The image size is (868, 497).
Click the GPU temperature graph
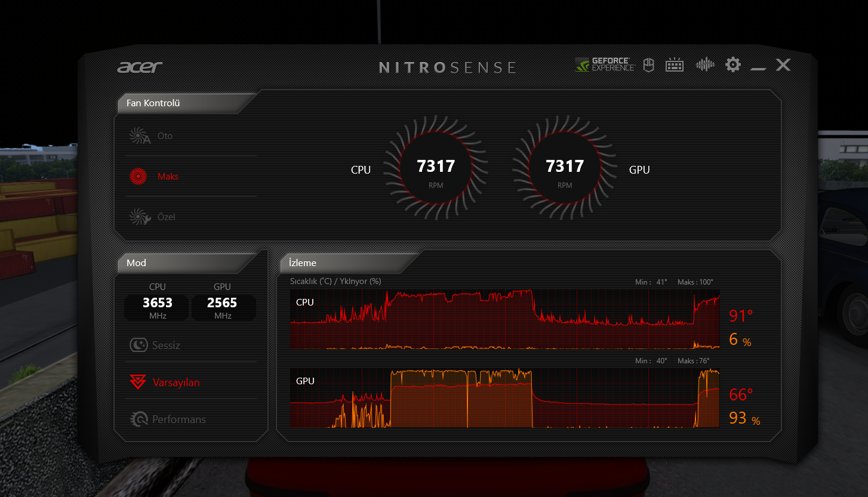pyautogui.click(x=505, y=398)
